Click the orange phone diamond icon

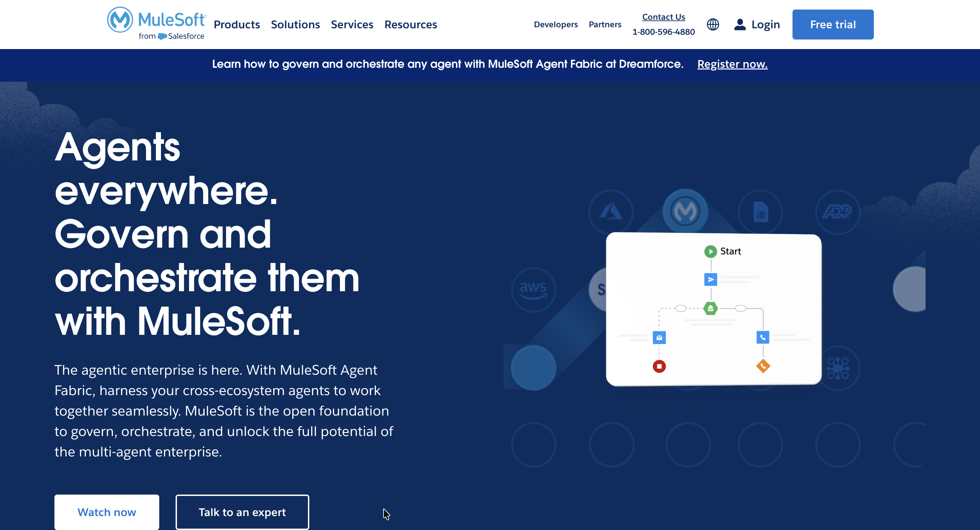point(763,366)
